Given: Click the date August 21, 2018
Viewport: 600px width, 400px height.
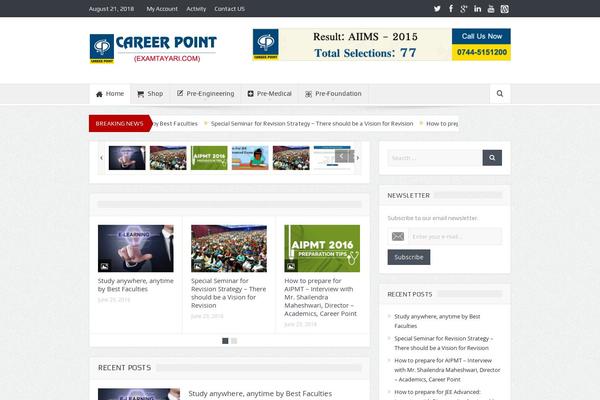Looking at the screenshot, I should pyautogui.click(x=111, y=9).
